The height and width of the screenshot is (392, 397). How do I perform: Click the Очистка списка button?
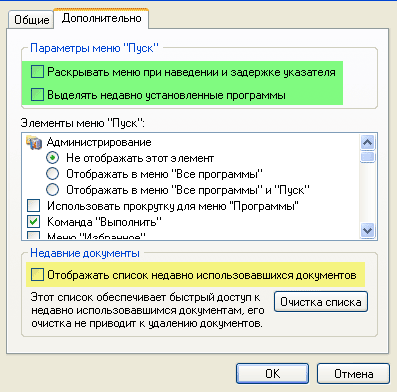(321, 302)
